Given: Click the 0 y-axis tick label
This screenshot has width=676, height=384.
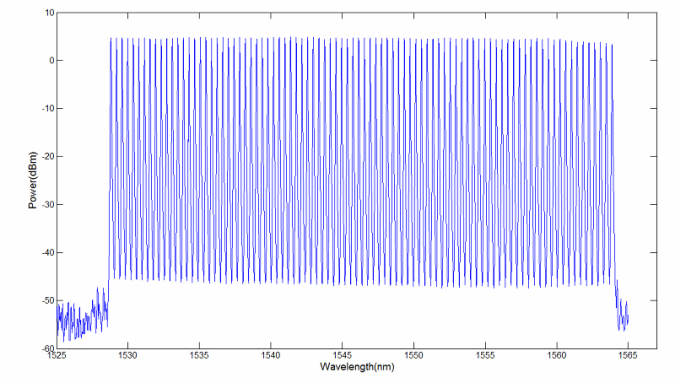Looking at the screenshot, I should [52, 61].
